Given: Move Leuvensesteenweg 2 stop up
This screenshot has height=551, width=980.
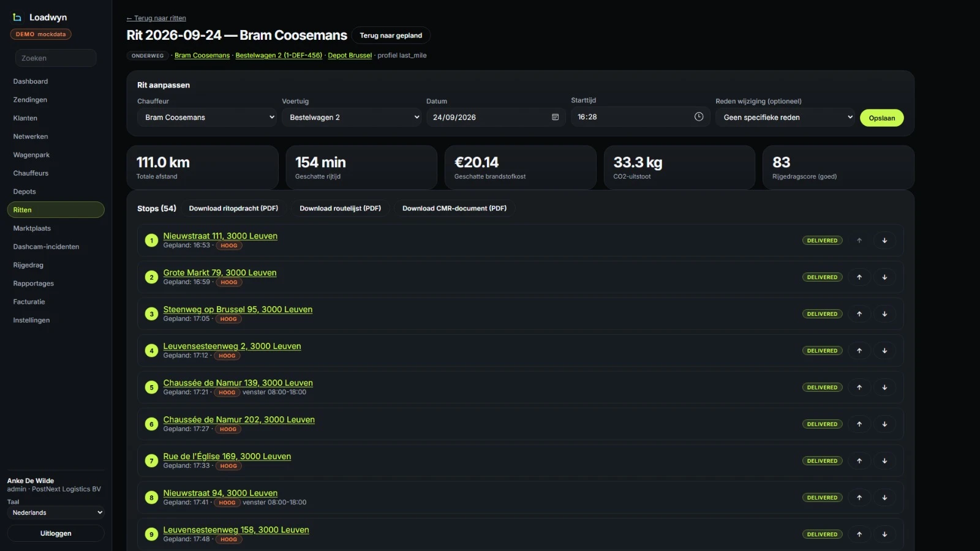Looking at the screenshot, I should [x=859, y=351].
